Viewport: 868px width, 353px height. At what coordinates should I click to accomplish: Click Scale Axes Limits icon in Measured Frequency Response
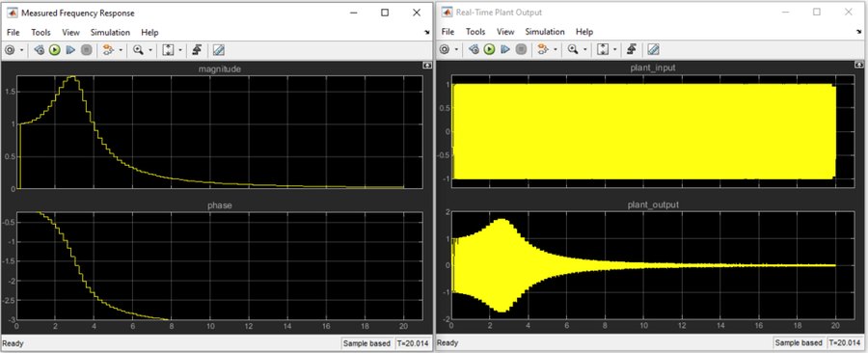coord(168,50)
